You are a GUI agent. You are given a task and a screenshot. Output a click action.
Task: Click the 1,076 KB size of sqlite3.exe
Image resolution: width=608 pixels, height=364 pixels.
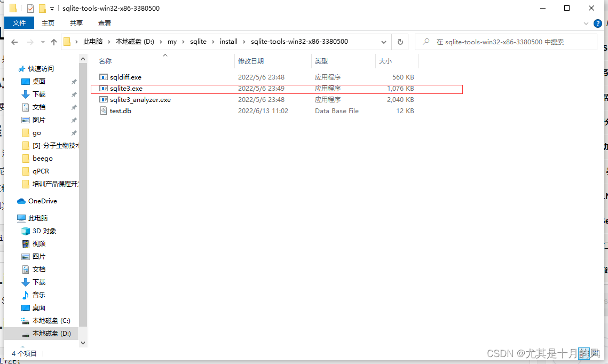[x=400, y=89]
